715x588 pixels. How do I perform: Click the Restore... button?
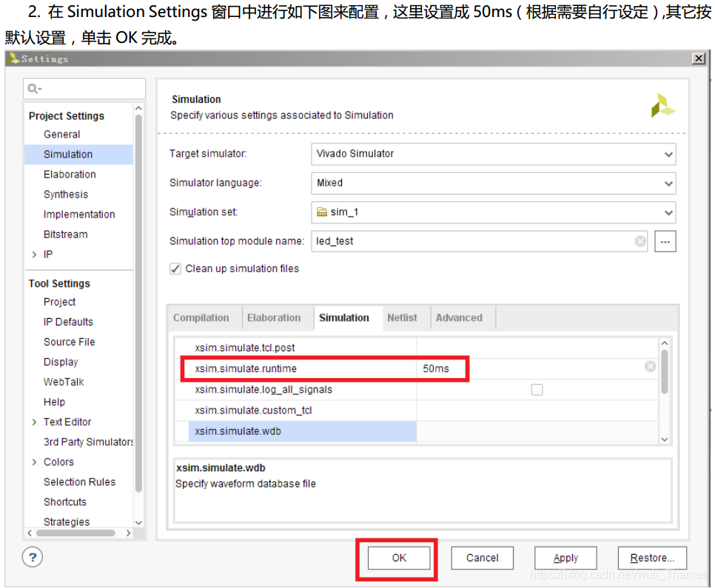652,558
